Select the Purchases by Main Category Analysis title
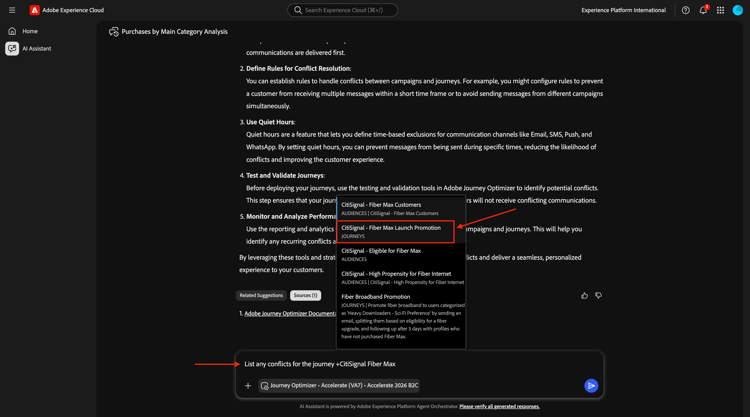 (174, 32)
